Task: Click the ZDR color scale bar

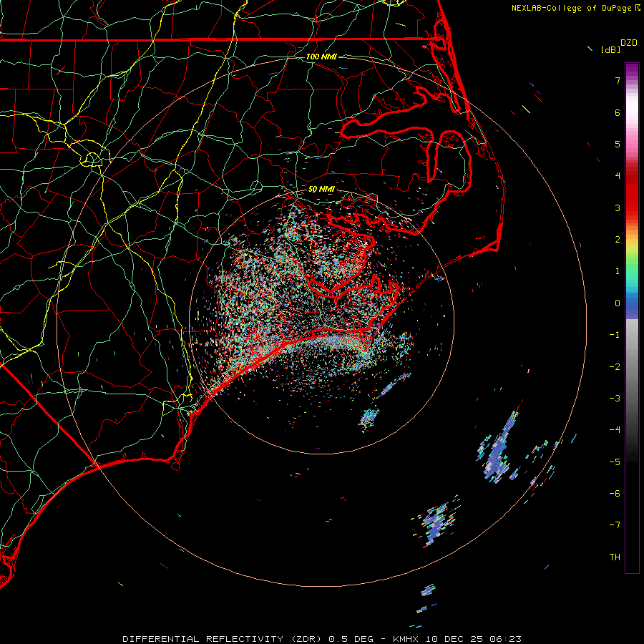Action: pos(632,318)
